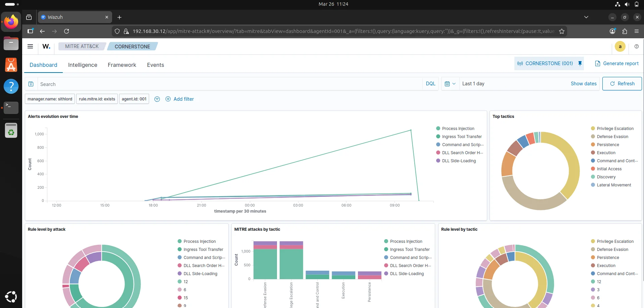Focus the Search query input field
The height and width of the screenshot is (308, 644).
point(228,84)
